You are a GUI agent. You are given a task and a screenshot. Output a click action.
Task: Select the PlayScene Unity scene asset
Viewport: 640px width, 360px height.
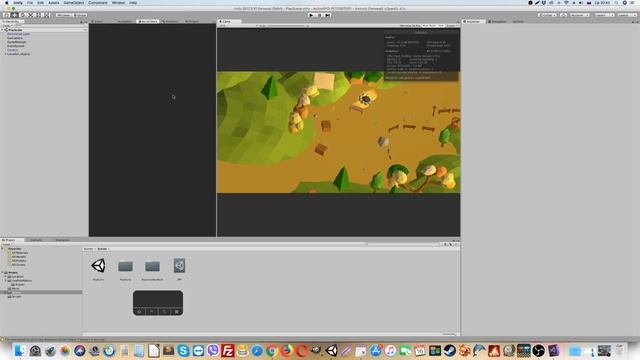[x=98, y=266]
